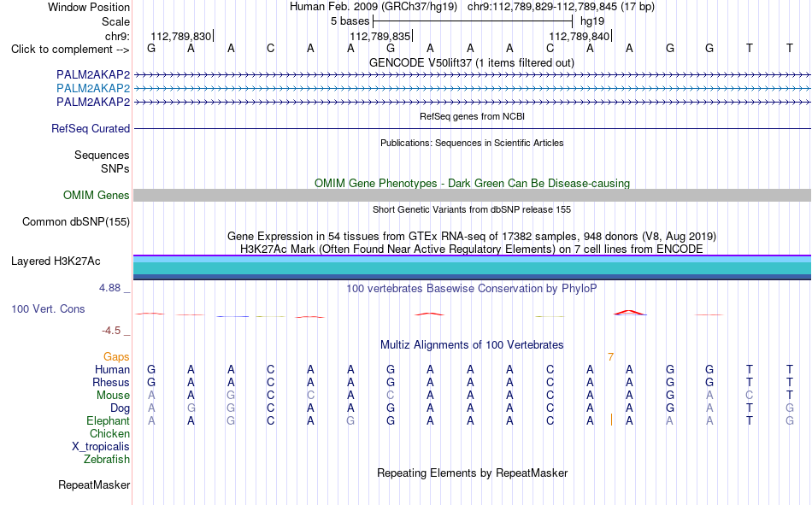Click the 'Click to complement -->' label

coord(70,50)
